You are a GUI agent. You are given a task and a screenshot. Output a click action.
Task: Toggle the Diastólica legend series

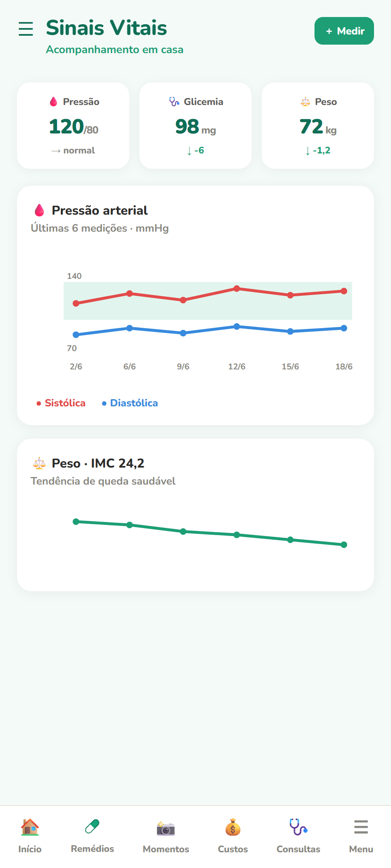[x=130, y=403]
